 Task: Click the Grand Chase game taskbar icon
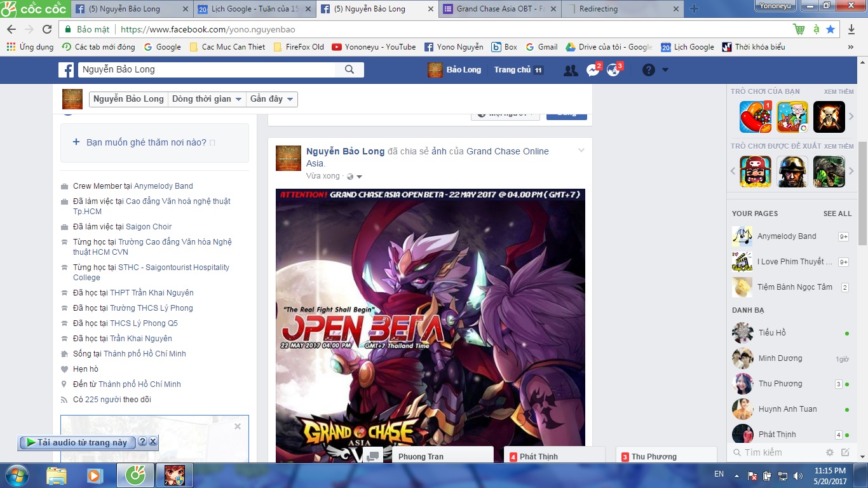click(x=173, y=475)
